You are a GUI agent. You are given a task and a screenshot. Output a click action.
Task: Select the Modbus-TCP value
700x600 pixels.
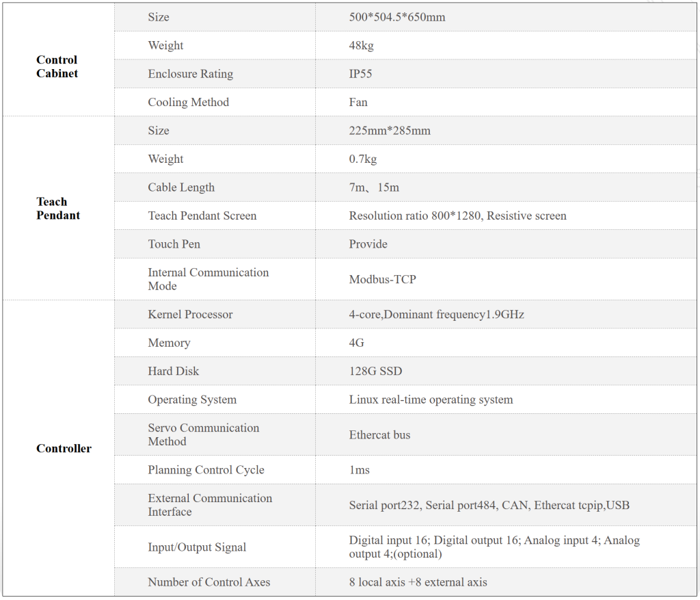point(382,279)
